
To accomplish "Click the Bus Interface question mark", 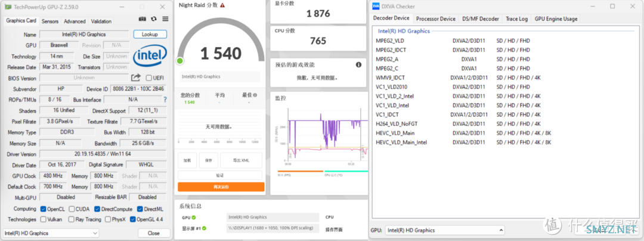I will tap(165, 100).
